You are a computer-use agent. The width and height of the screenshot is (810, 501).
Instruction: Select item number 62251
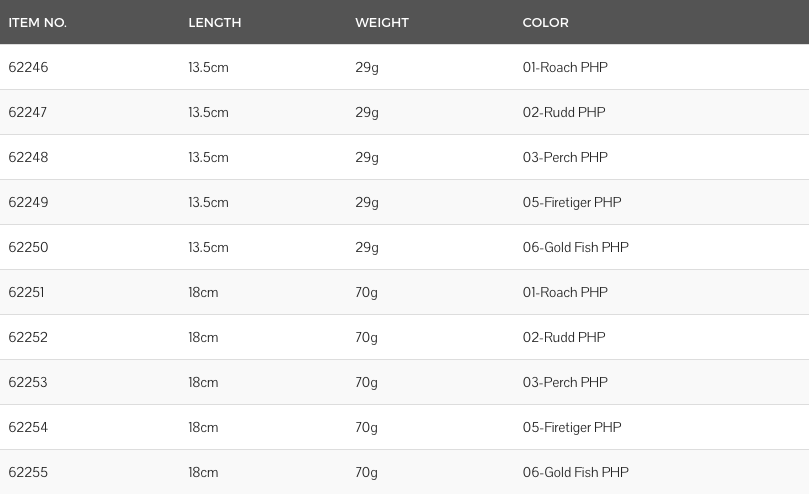(x=26, y=292)
